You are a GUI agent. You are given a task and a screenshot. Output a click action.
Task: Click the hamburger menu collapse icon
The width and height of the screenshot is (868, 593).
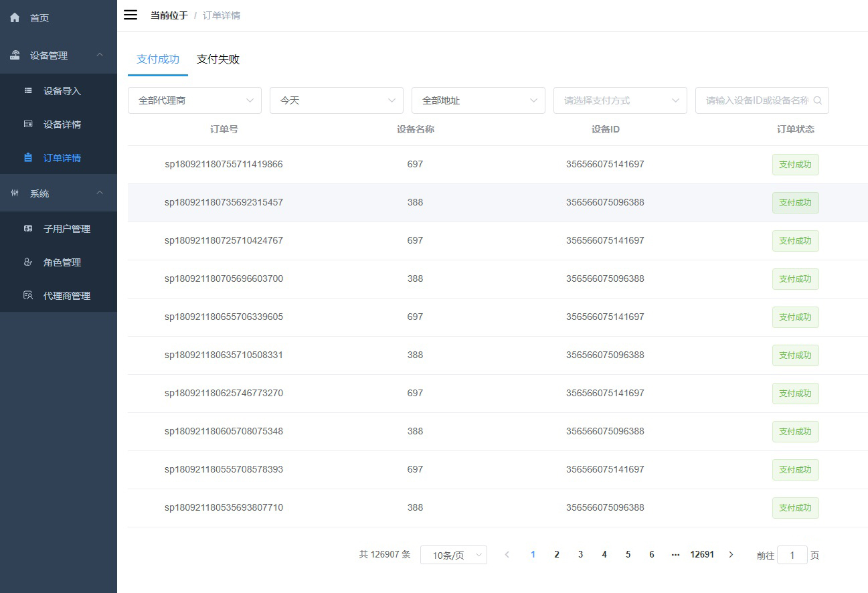[131, 15]
